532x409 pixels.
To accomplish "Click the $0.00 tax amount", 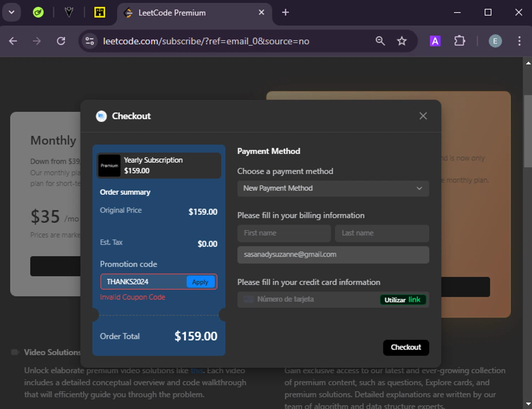I will click(207, 244).
